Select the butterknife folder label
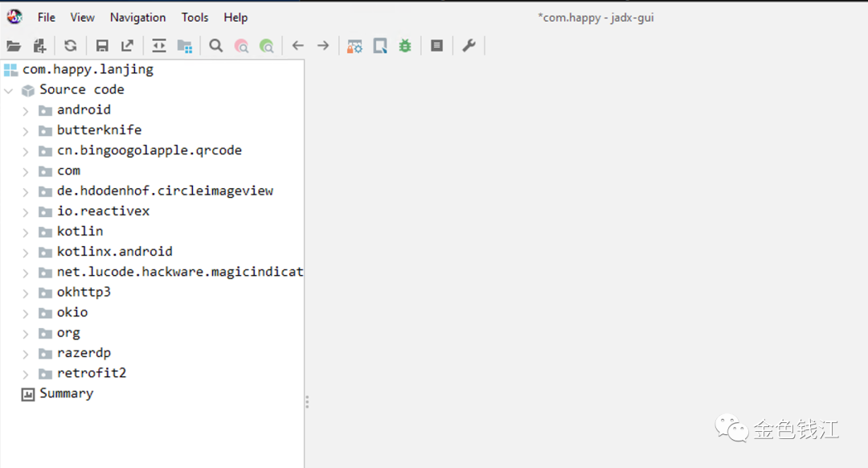This screenshot has height=468, width=868. click(99, 130)
